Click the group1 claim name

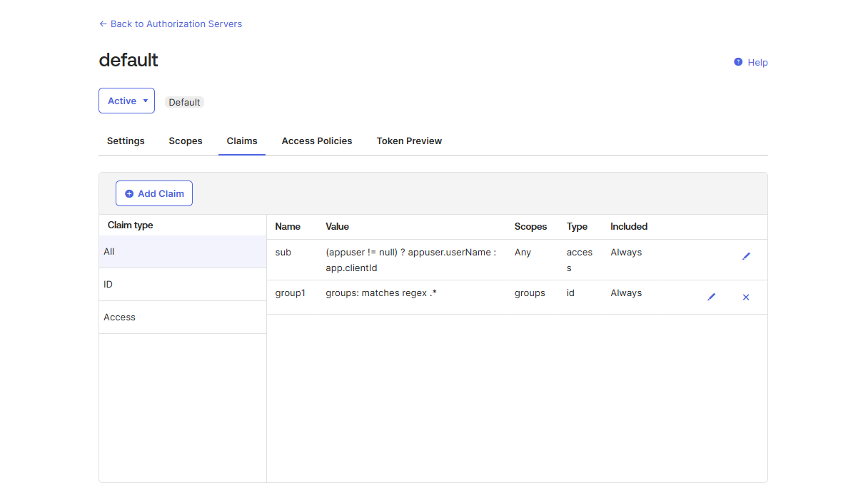(290, 293)
